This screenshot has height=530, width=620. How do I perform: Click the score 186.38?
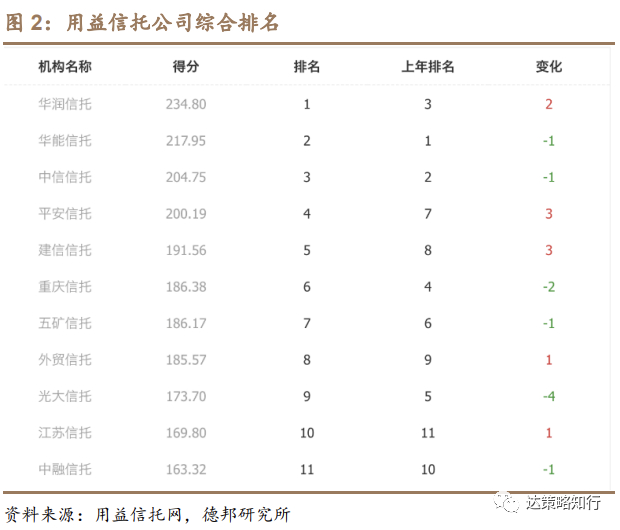point(186,287)
